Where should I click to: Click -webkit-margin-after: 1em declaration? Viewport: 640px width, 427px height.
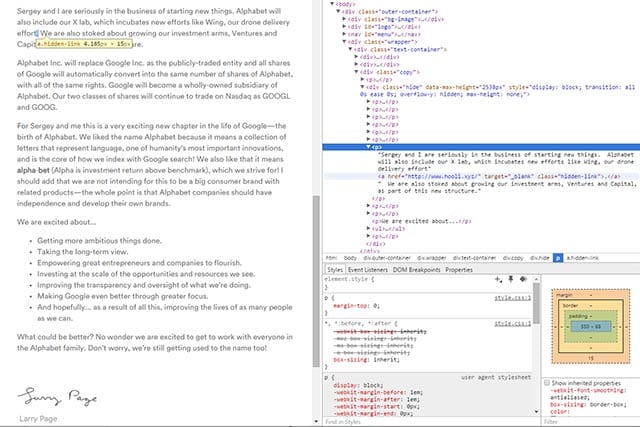[376, 399]
